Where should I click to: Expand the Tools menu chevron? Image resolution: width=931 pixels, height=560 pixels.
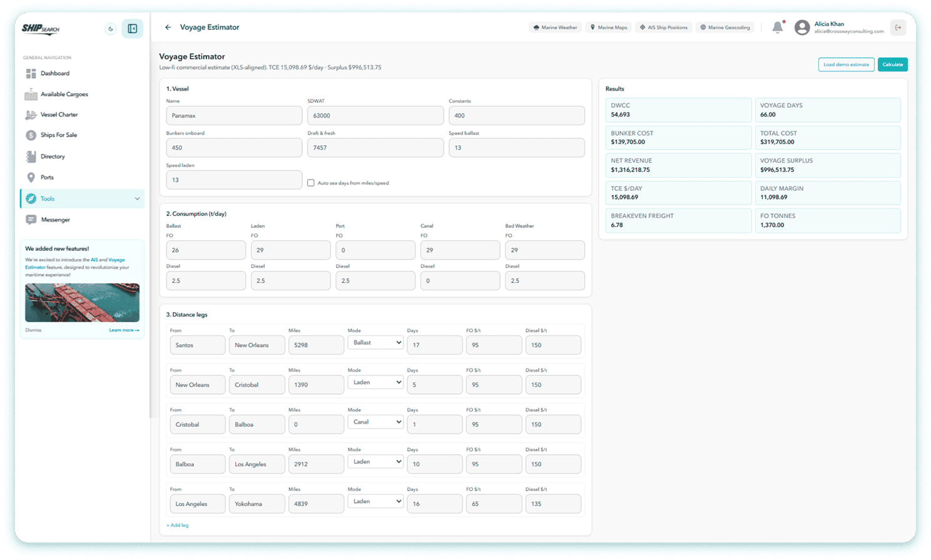tap(137, 199)
